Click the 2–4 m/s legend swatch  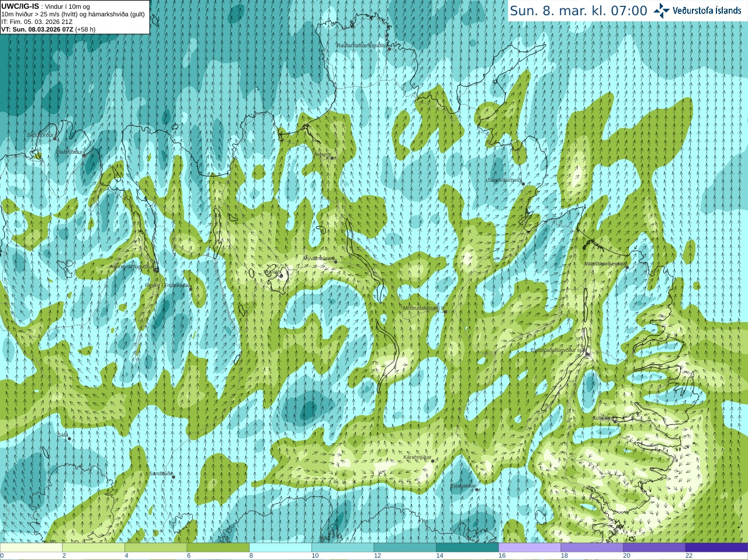click(93, 548)
